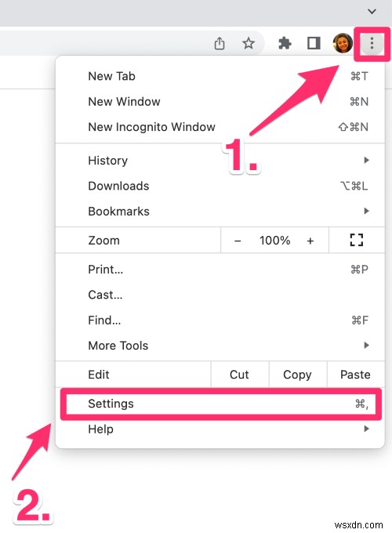Viewport: 392px width, 533px height.
Task: Toggle the side panel icon
Action: coord(314,43)
